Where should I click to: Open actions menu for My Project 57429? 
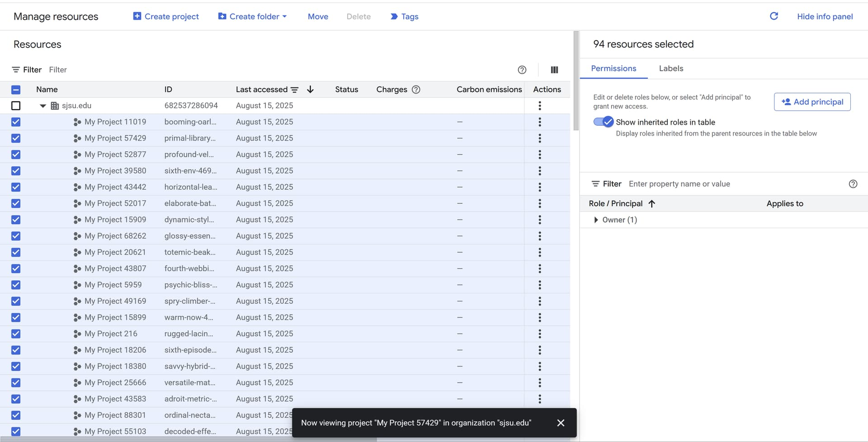pos(539,138)
